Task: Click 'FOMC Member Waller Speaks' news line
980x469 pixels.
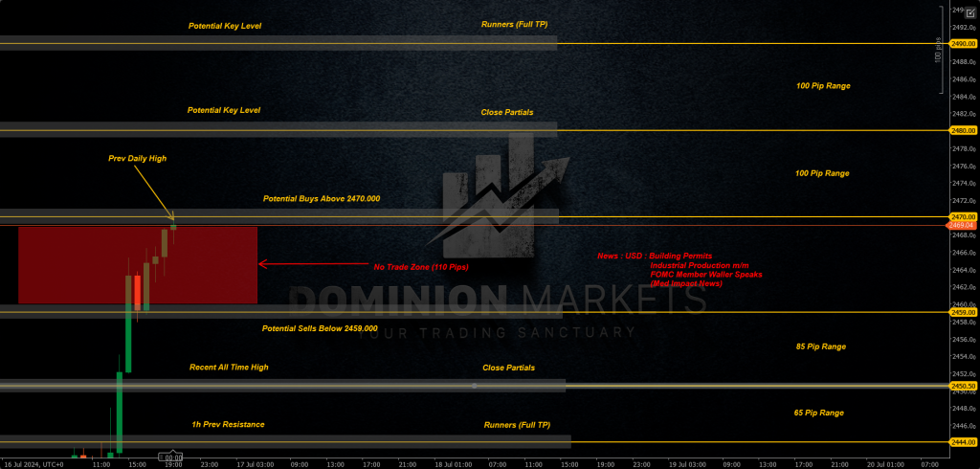Action: coord(706,275)
